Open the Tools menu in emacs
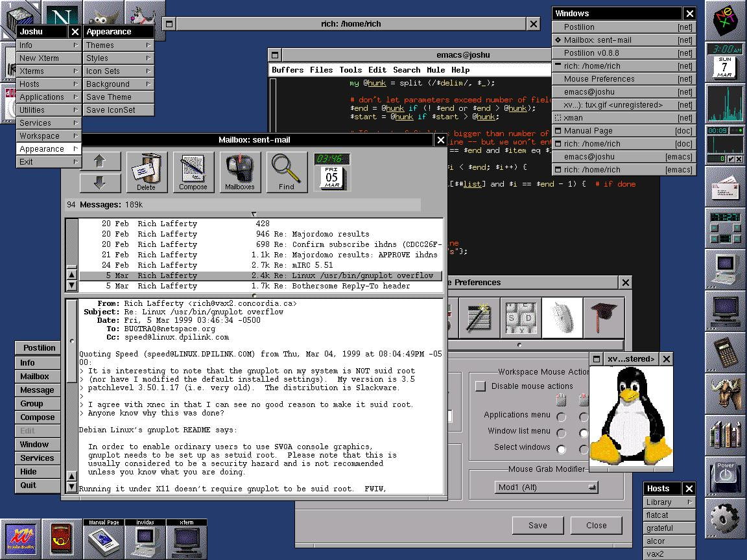This screenshot has width=747, height=560. coord(351,70)
